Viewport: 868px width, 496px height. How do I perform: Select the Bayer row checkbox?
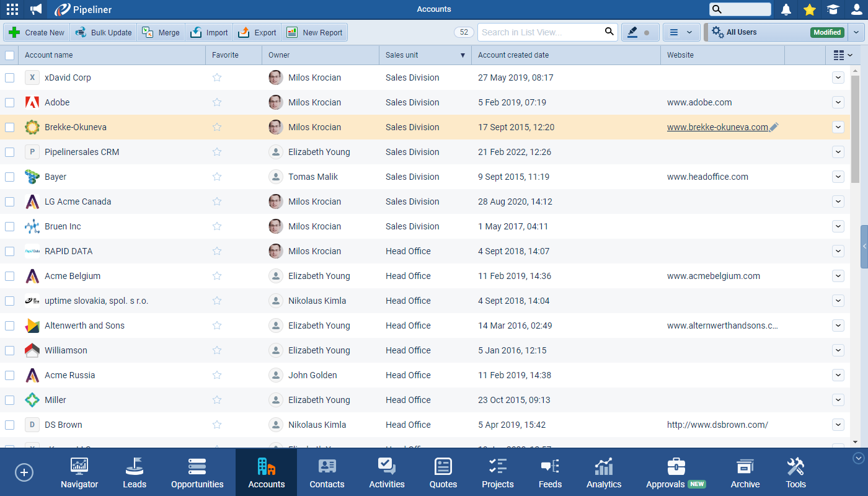(10, 177)
